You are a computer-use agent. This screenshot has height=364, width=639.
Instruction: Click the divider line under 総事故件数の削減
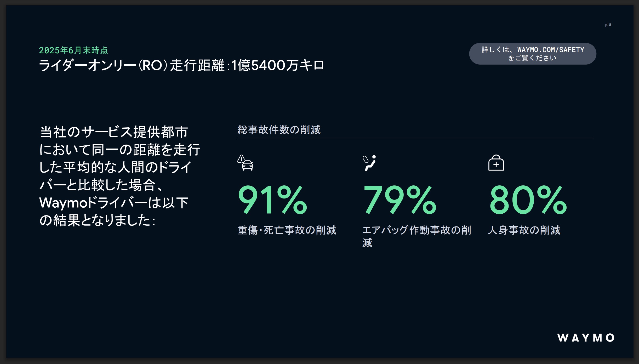[x=415, y=138]
